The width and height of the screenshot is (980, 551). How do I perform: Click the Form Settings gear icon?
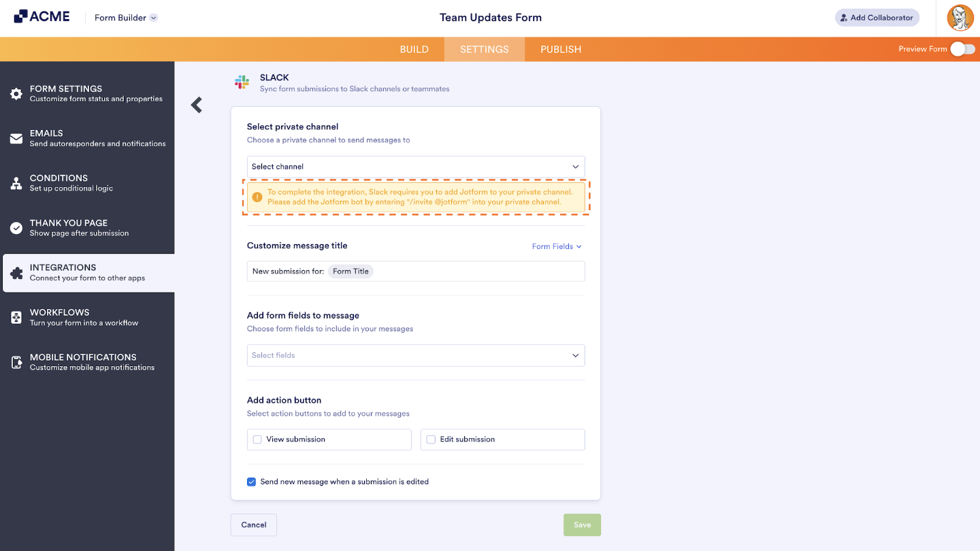point(16,93)
